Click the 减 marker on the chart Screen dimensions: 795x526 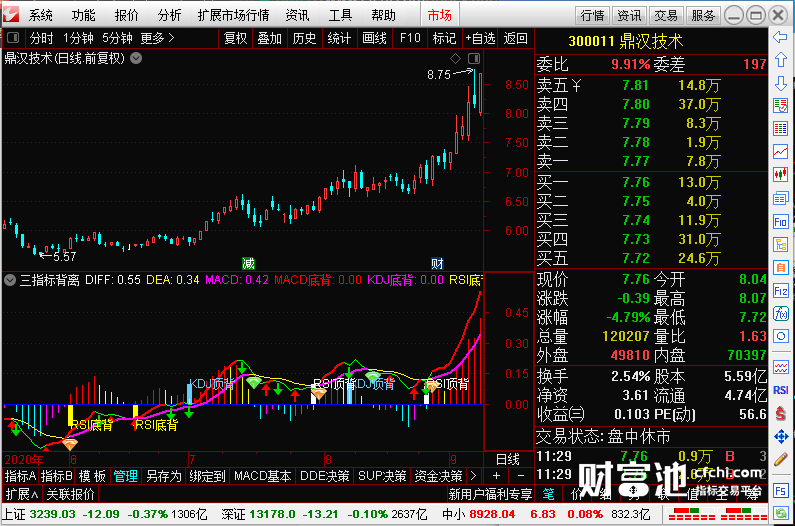[248, 263]
